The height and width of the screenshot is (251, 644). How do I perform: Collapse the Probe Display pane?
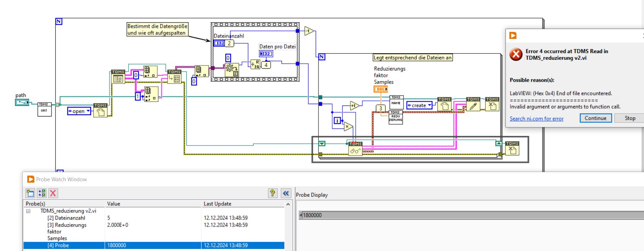point(286,193)
